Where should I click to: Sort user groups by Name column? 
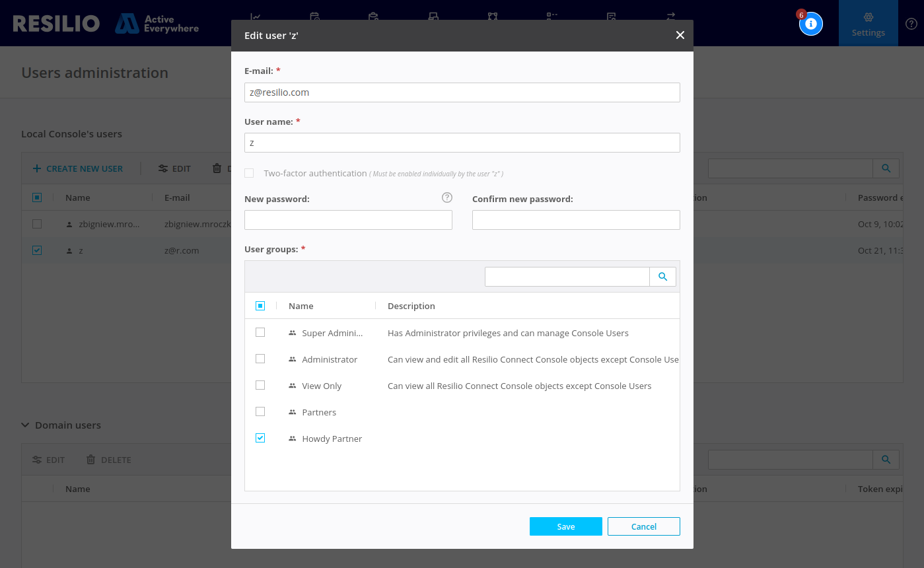pyautogui.click(x=301, y=306)
